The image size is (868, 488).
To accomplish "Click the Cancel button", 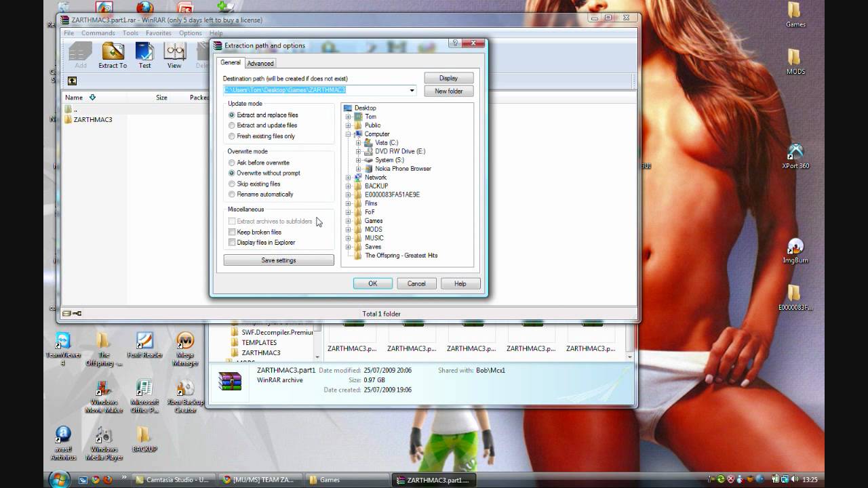I will pyautogui.click(x=416, y=284).
